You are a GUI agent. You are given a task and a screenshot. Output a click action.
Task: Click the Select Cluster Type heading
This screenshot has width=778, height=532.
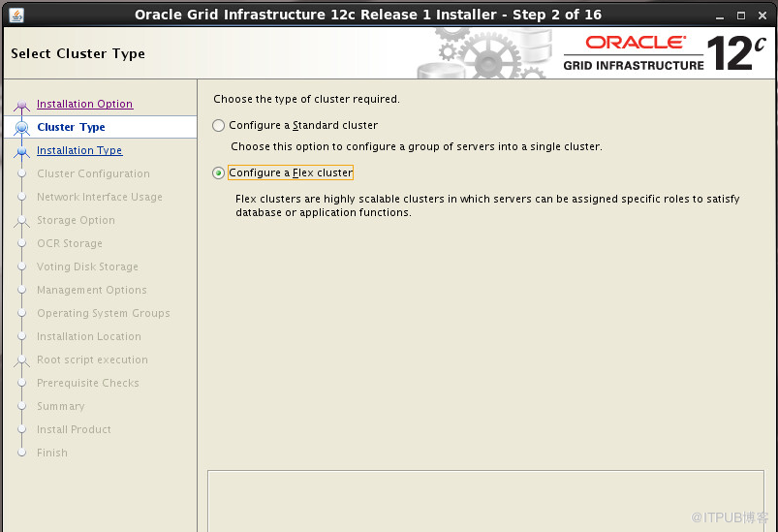point(78,53)
